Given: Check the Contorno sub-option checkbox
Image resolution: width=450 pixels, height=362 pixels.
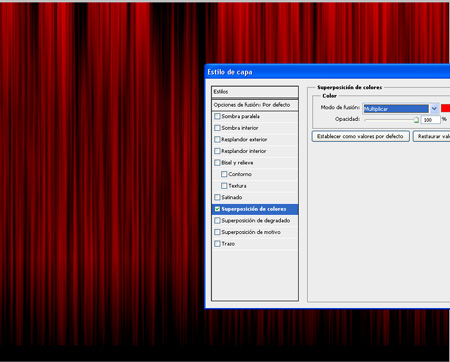Looking at the screenshot, I should click(224, 174).
